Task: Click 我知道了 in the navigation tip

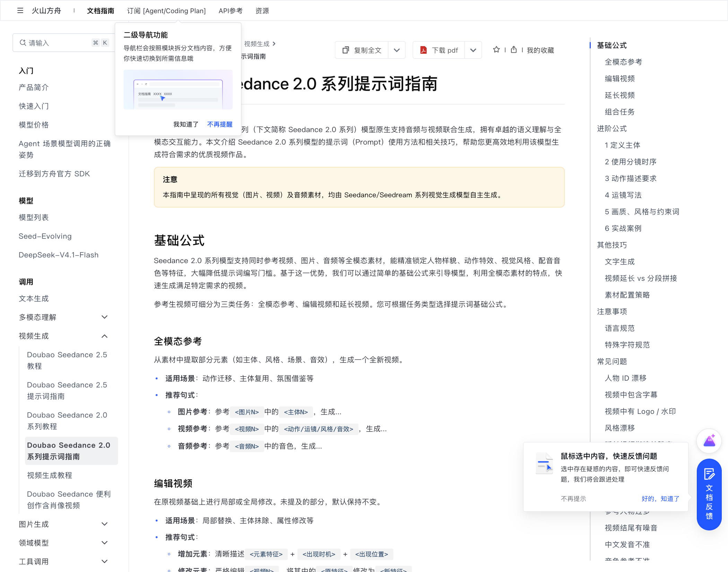Action: 186,124
